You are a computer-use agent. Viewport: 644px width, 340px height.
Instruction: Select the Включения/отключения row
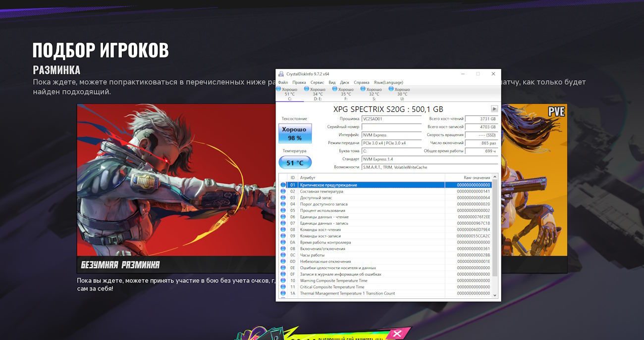coord(385,248)
